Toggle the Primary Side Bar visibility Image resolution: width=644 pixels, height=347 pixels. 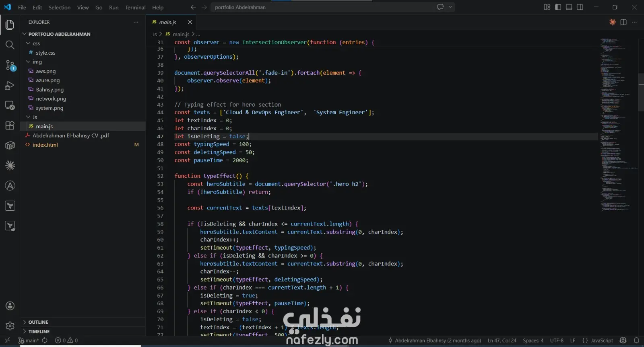point(558,7)
